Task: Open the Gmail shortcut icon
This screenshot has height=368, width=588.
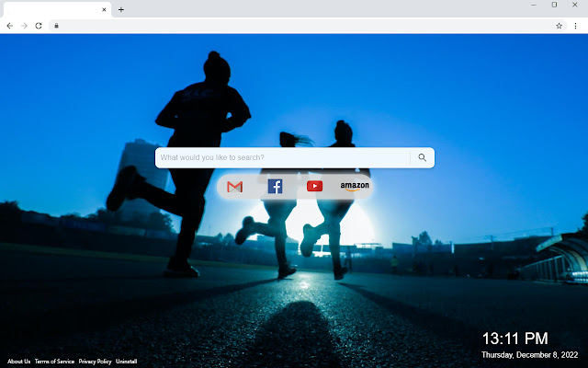Action: point(235,186)
